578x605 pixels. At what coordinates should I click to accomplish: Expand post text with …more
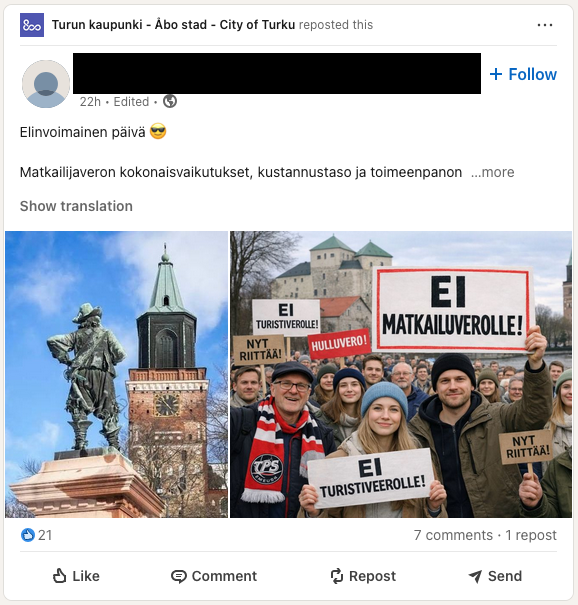pos(493,172)
